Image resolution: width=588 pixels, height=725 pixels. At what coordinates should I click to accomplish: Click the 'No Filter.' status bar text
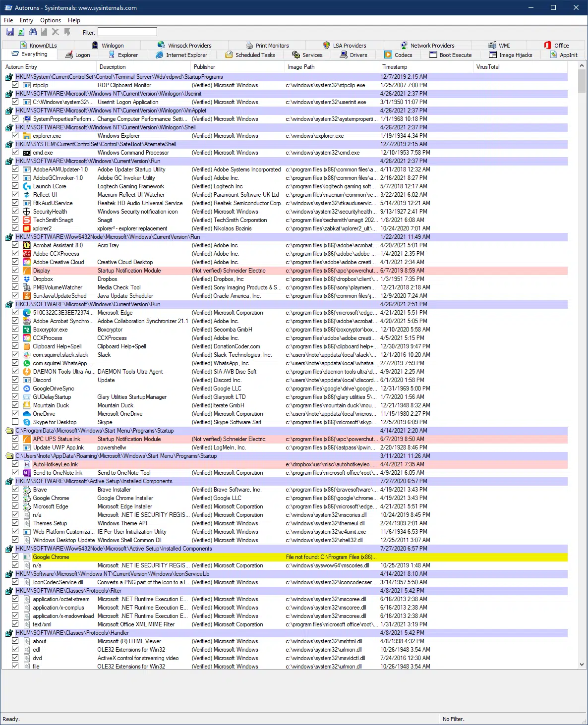(454, 719)
